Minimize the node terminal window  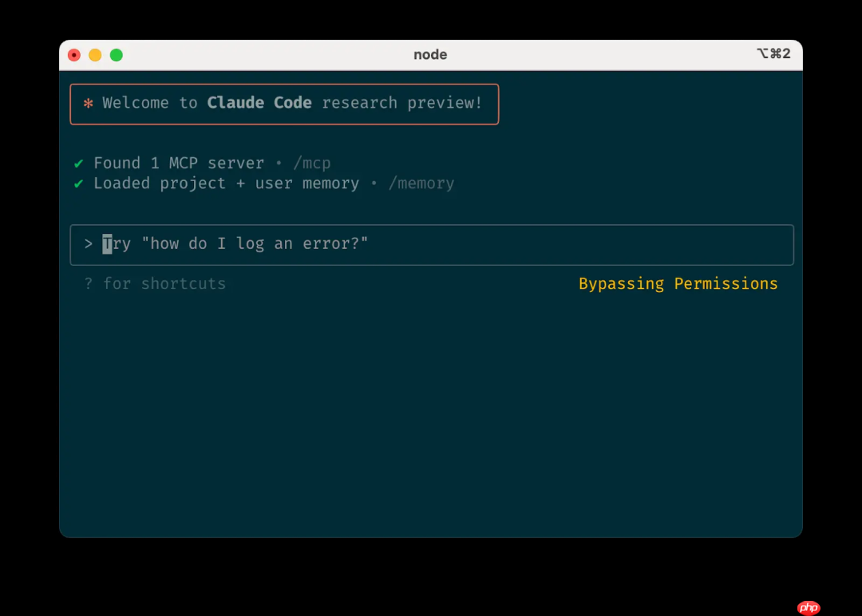point(95,55)
